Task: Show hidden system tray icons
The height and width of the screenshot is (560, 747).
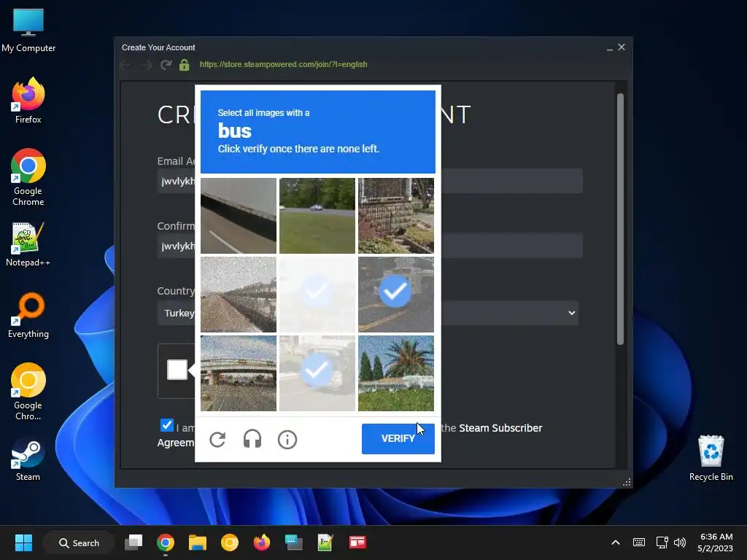Action: [x=616, y=542]
